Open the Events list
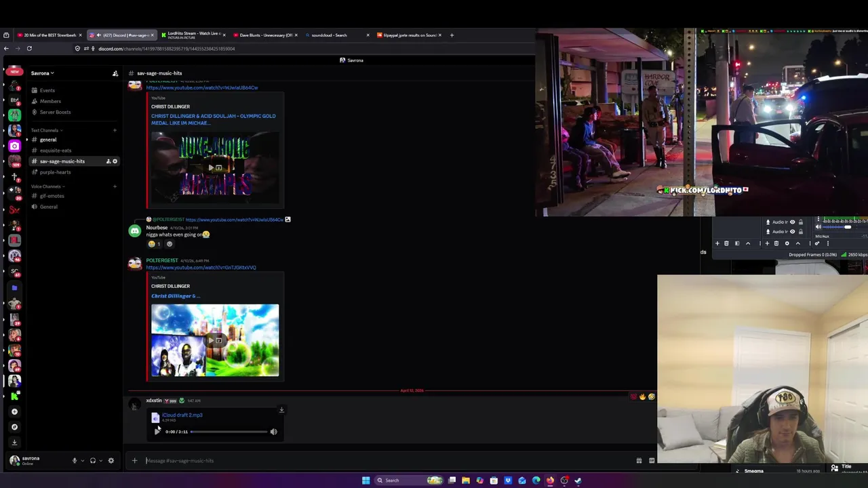 pyautogui.click(x=47, y=90)
